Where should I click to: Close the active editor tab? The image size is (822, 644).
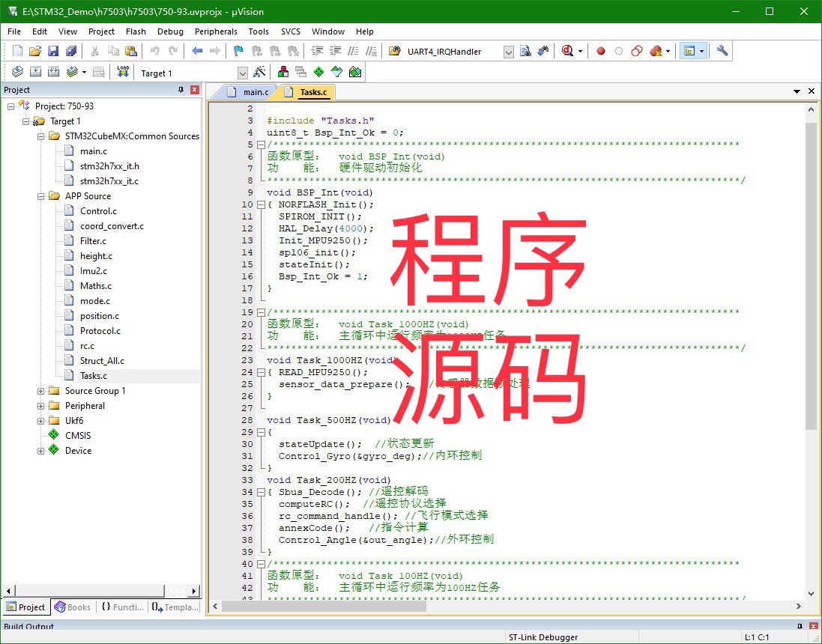click(812, 91)
